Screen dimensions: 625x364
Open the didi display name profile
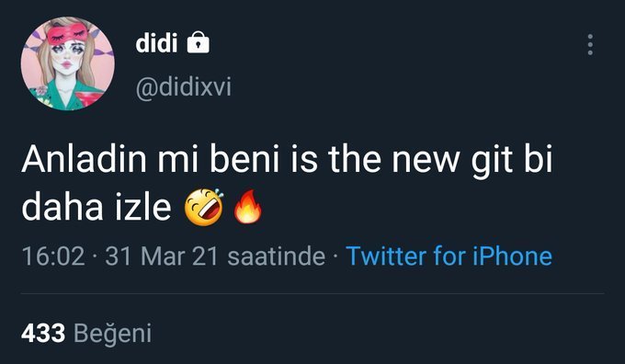pos(156,42)
